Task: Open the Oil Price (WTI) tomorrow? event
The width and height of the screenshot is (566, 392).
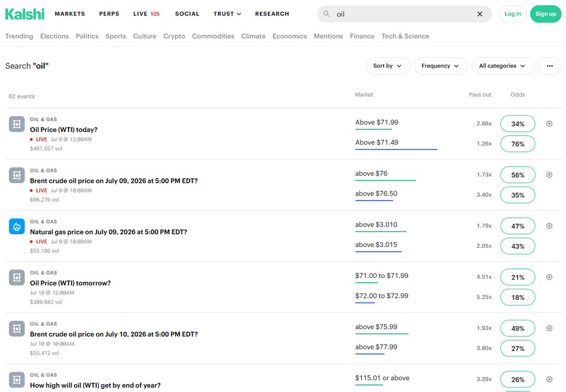Action: [x=70, y=283]
